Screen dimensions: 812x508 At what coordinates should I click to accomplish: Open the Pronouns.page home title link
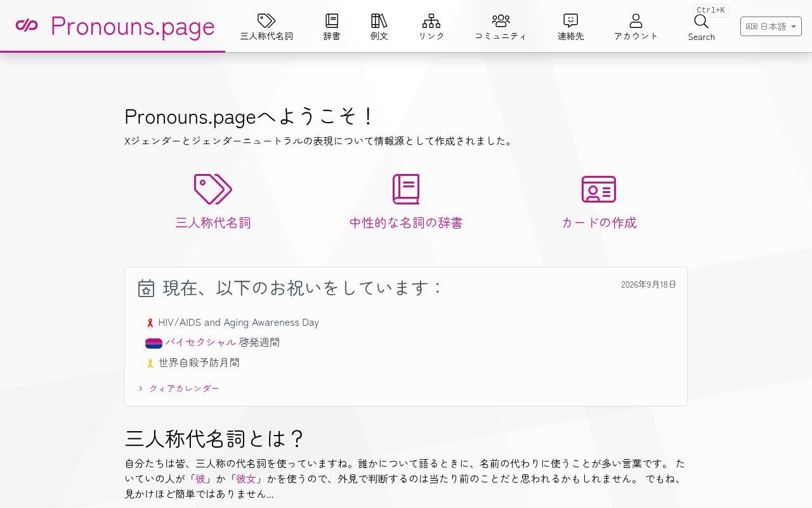pos(133,26)
